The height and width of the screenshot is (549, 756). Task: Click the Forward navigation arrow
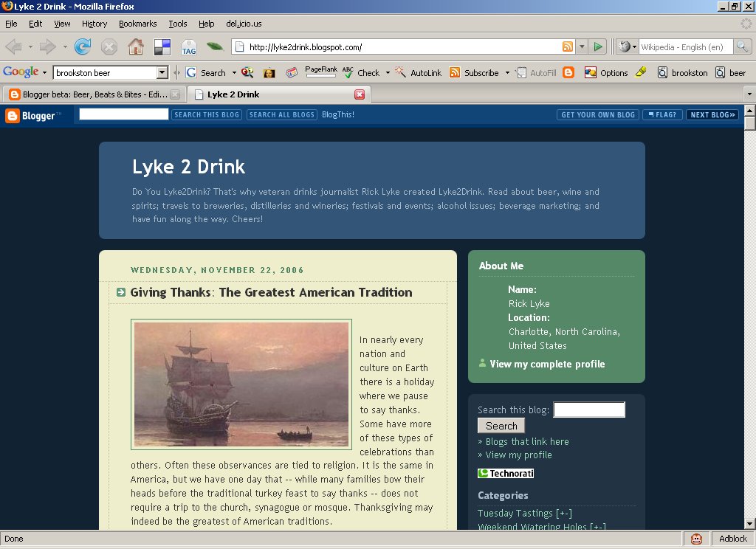[x=48, y=46]
